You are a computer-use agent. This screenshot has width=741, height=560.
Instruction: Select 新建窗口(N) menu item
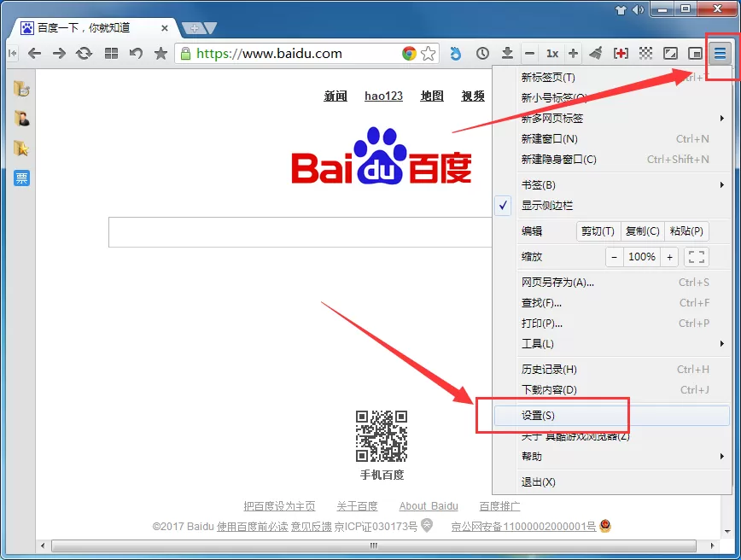(x=612, y=139)
